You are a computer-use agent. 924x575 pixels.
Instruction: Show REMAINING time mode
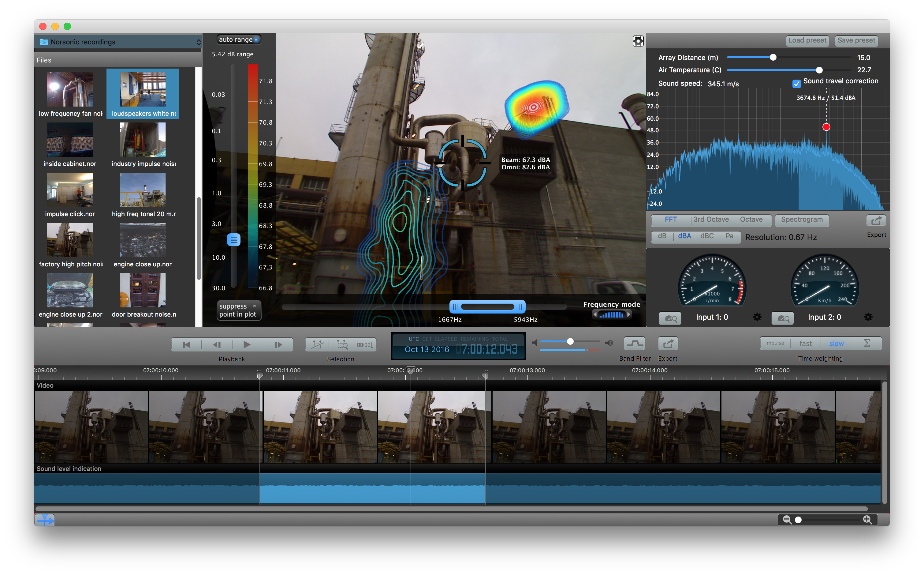coord(475,339)
